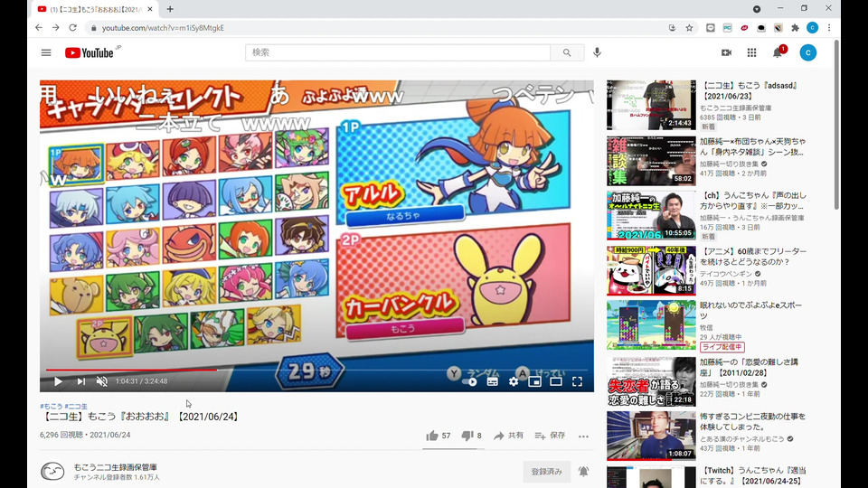Click the #ニコ生 hashtag
This screenshot has height=488, width=868.
(x=76, y=406)
